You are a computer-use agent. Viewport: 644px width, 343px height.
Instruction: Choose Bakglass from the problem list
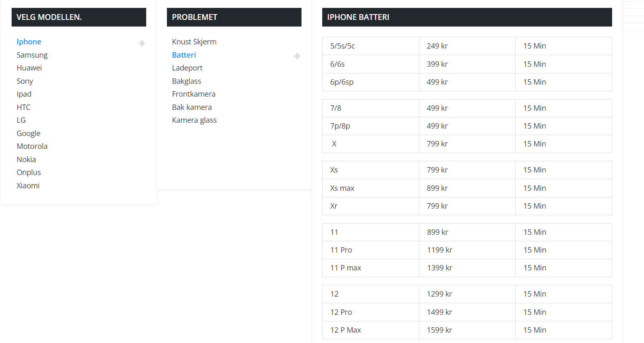pos(186,81)
